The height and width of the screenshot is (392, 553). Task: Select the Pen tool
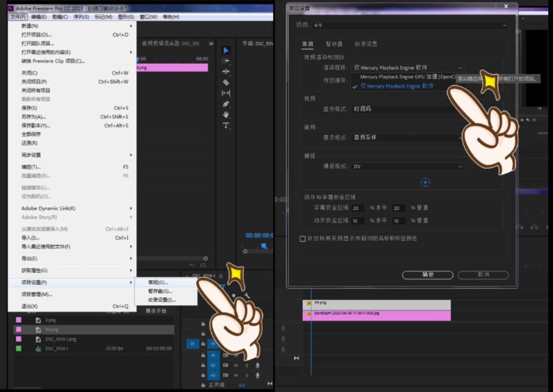tap(226, 104)
